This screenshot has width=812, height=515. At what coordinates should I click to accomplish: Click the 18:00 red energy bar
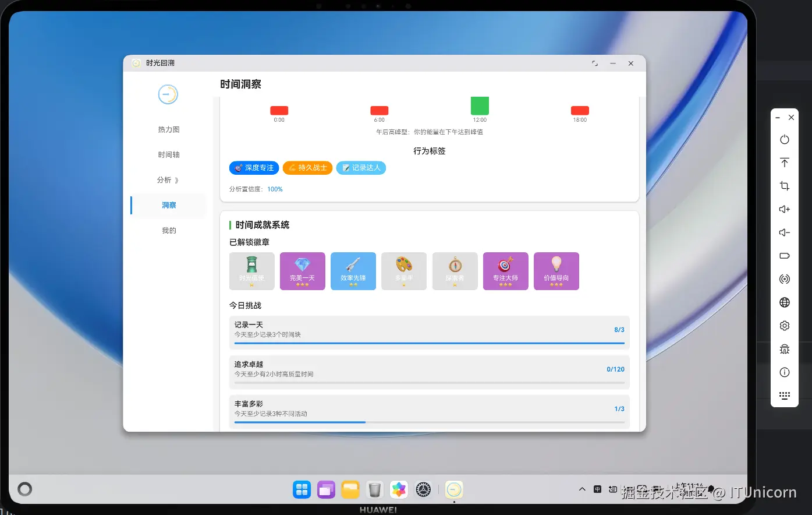580,111
